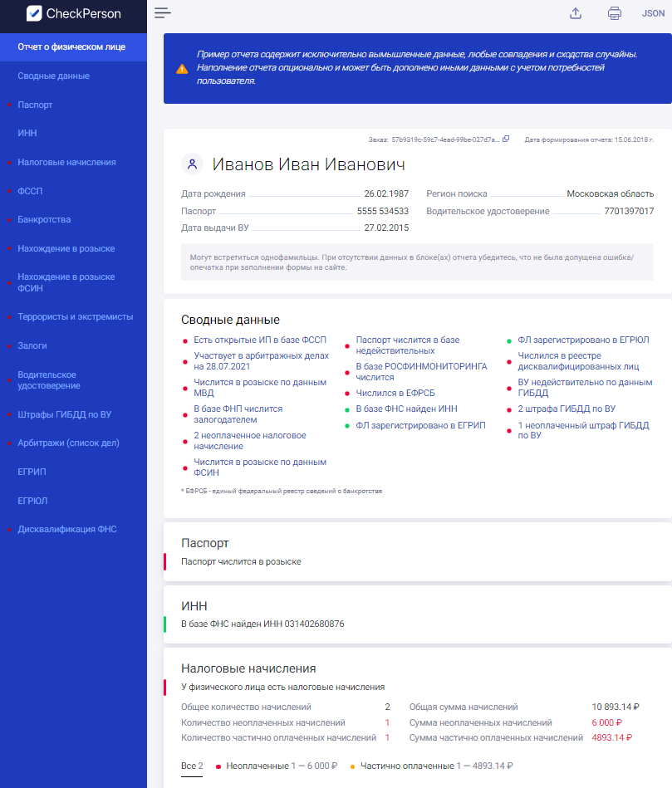This screenshot has height=788, width=672.
Task: Click 'Паспорт числится в базе недействительных' link
Action: click(408, 345)
